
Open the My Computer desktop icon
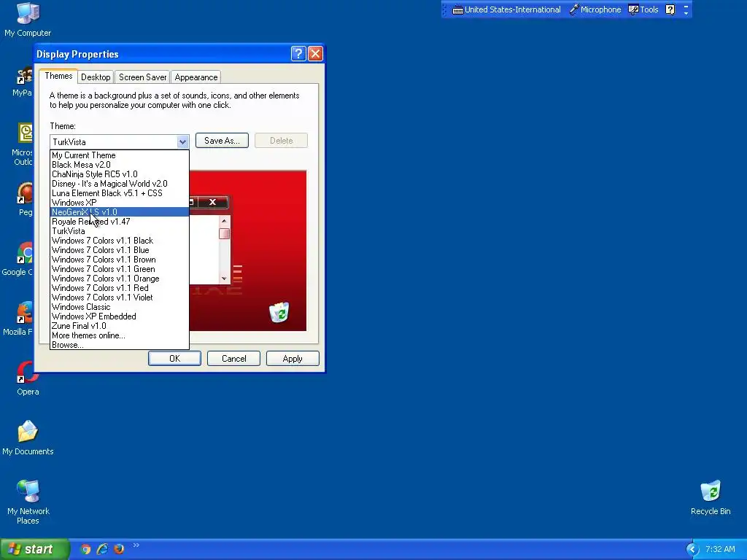(x=28, y=20)
